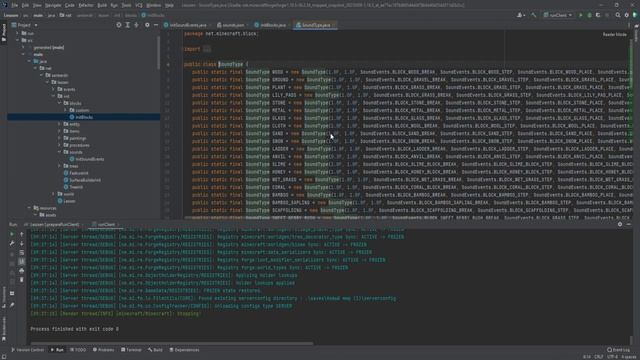Open the Event Log
This screenshot has width=640, height=360.
619,350
